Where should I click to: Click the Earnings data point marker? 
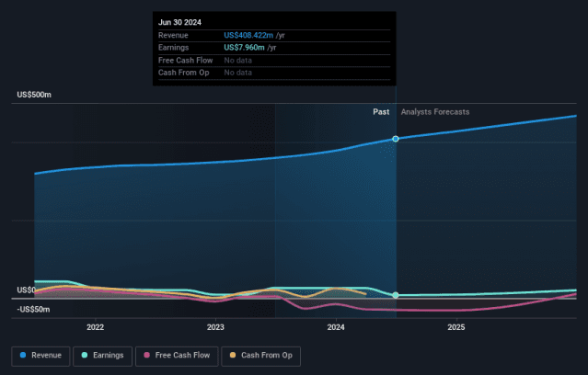tap(396, 295)
